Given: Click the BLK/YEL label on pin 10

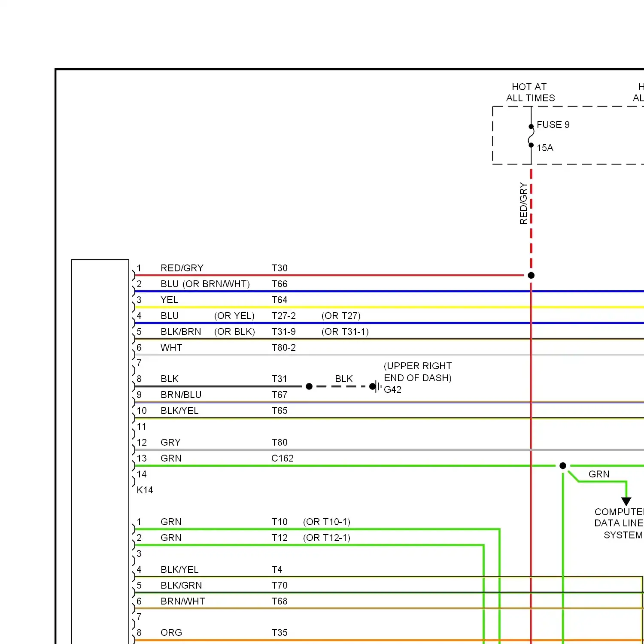Looking at the screenshot, I should [x=179, y=410].
